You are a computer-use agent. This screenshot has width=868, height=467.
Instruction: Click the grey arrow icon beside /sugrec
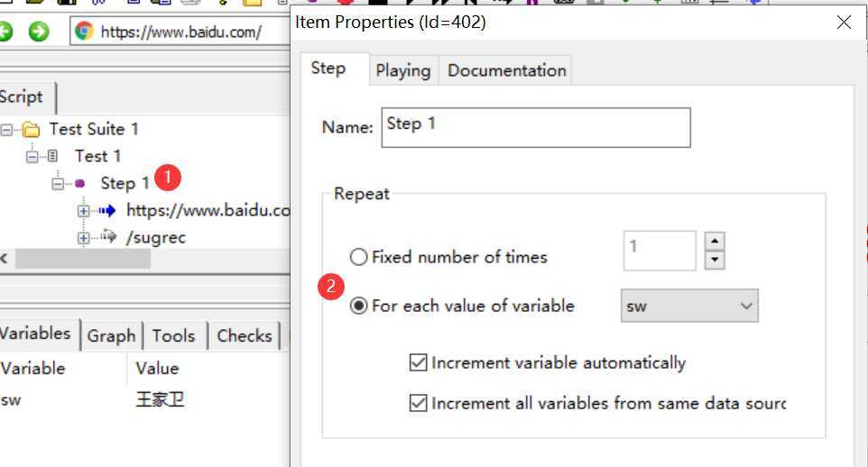tap(108, 237)
